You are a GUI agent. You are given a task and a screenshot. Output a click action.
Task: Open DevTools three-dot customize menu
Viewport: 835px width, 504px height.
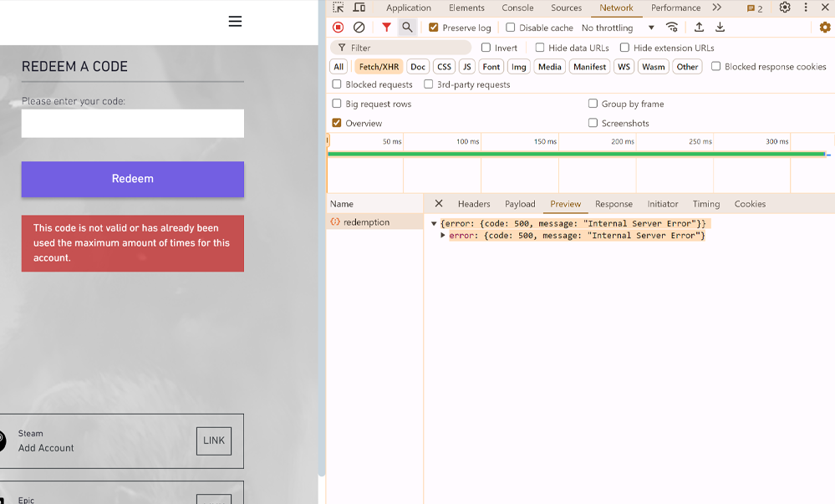(x=806, y=8)
